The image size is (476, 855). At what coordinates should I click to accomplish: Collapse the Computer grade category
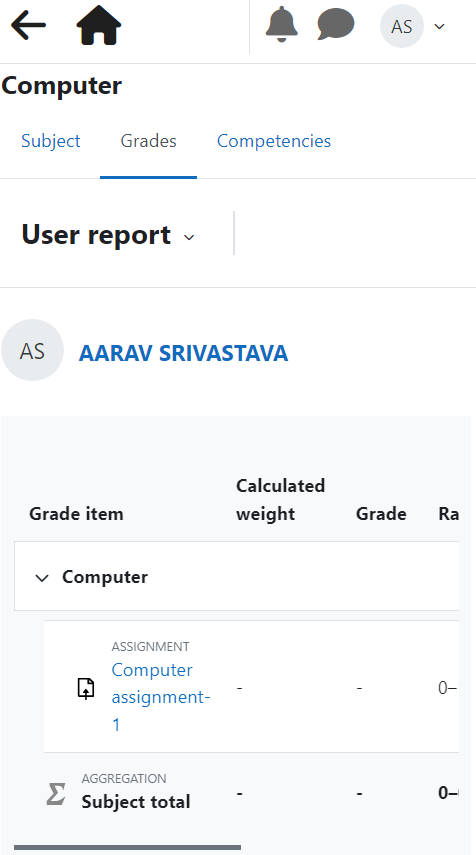(x=42, y=577)
